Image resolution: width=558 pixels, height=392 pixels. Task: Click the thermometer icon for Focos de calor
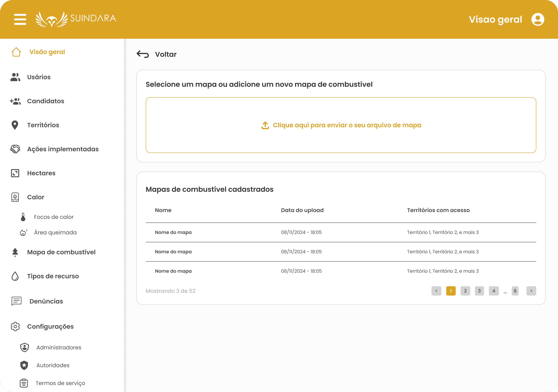23,217
